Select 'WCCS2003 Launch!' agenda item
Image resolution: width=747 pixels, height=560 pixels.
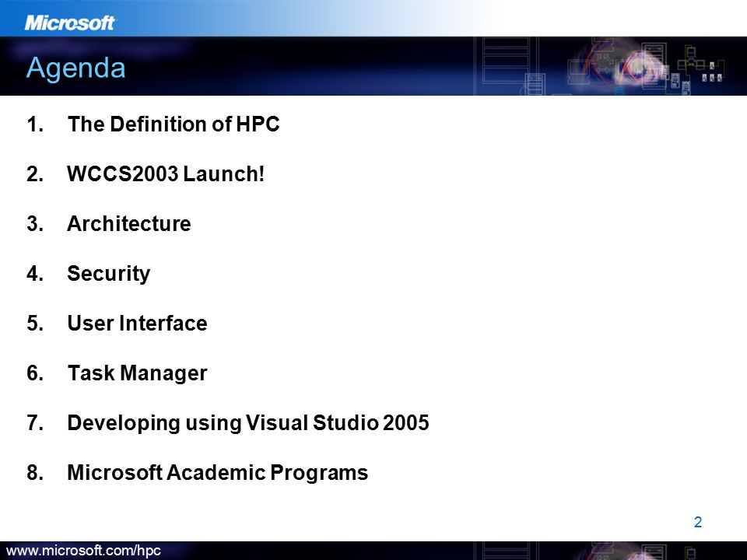[165, 173]
